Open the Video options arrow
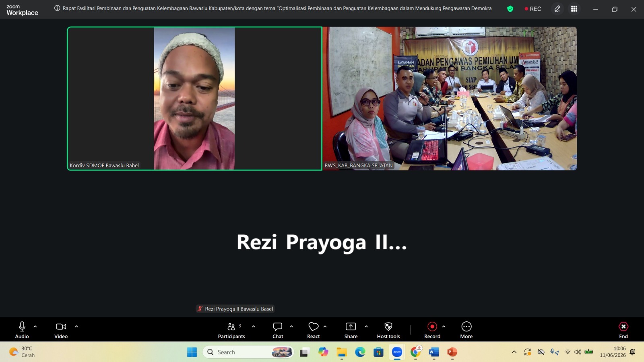 (x=76, y=327)
